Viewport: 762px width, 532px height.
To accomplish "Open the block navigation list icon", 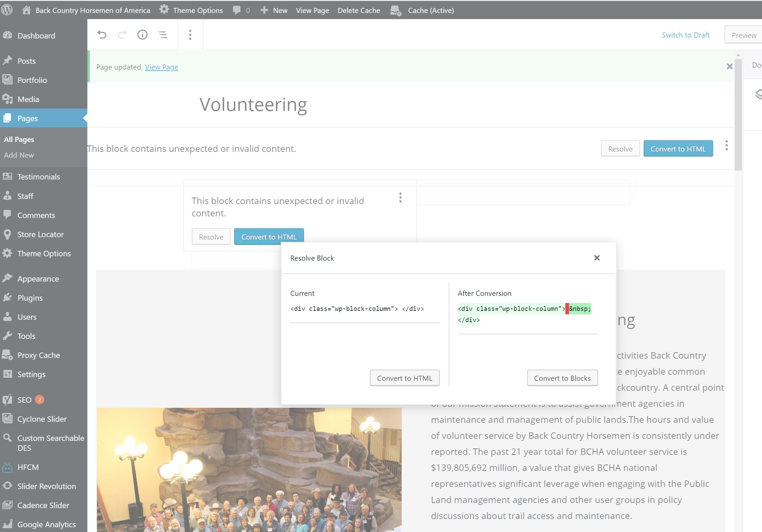I will (163, 34).
